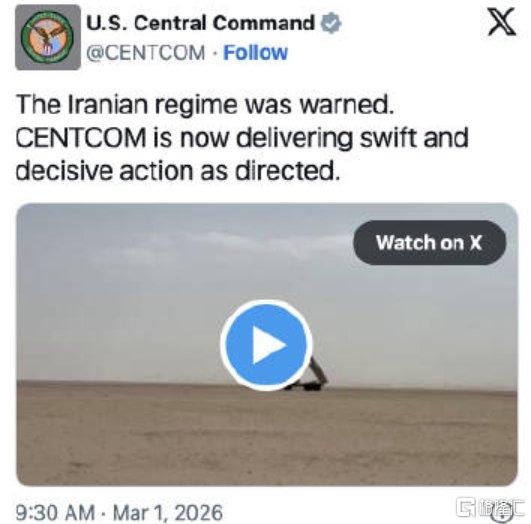531x524 pixels.
Task: Click the X letter in Watch on X
Action: click(475, 243)
